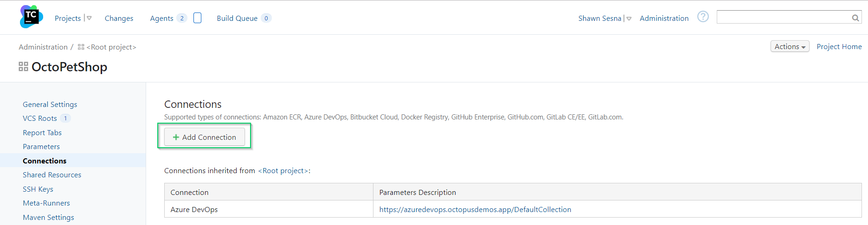868x225 pixels.
Task: Open the Actions dropdown
Action: pos(790,47)
